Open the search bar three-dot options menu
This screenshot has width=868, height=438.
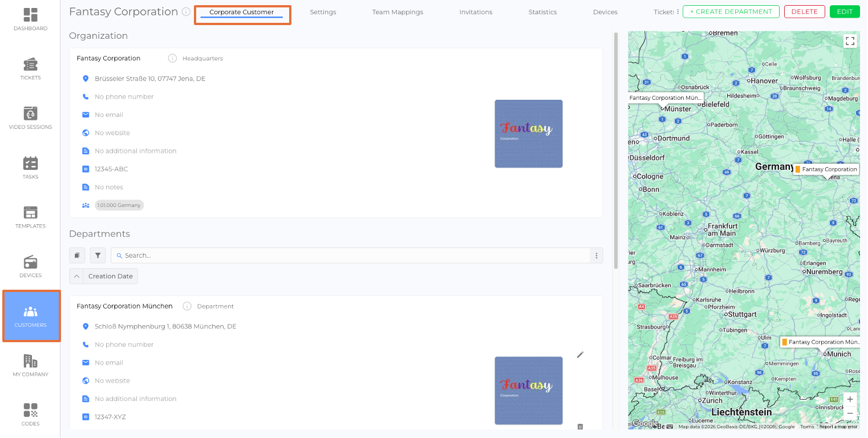pos(596,255)
